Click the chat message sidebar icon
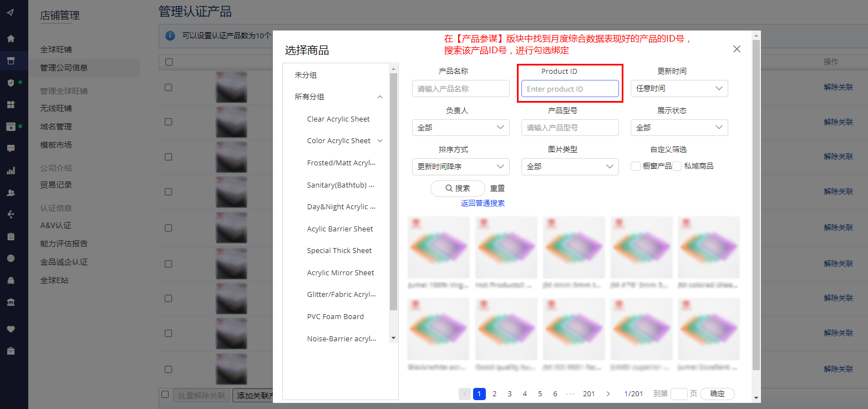868x409 pixels. click(x=11, y=148)
